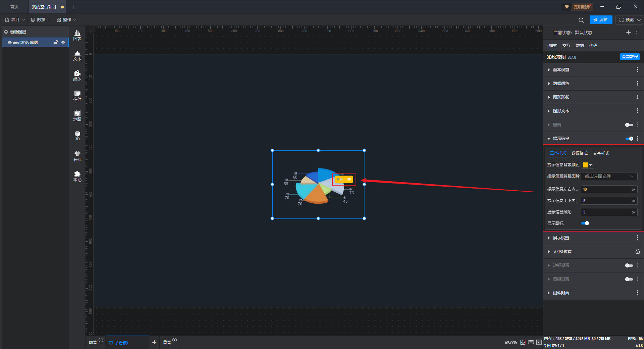Select the 子看板1 tab

point(127,343)
